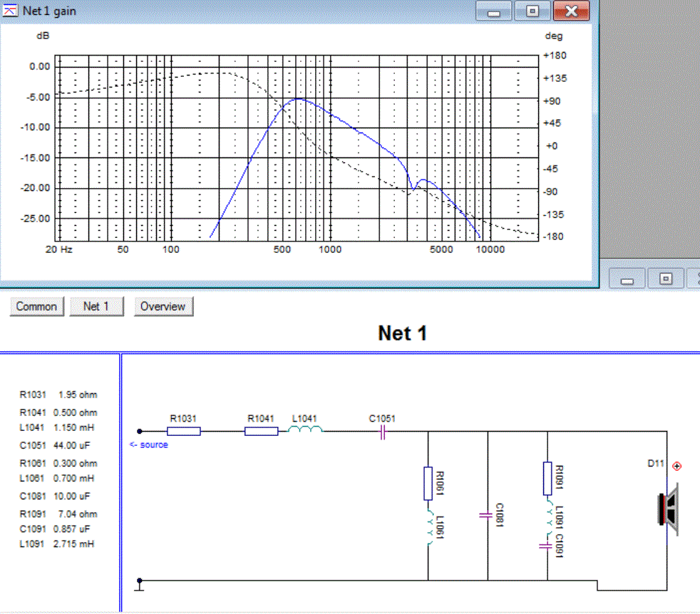Maximize the background window beside the graph
700x614 pixels.
666,279
